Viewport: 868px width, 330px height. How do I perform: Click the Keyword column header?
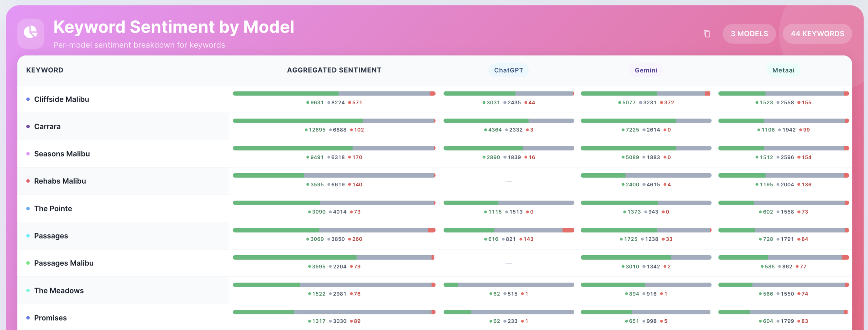coord(44,70)
